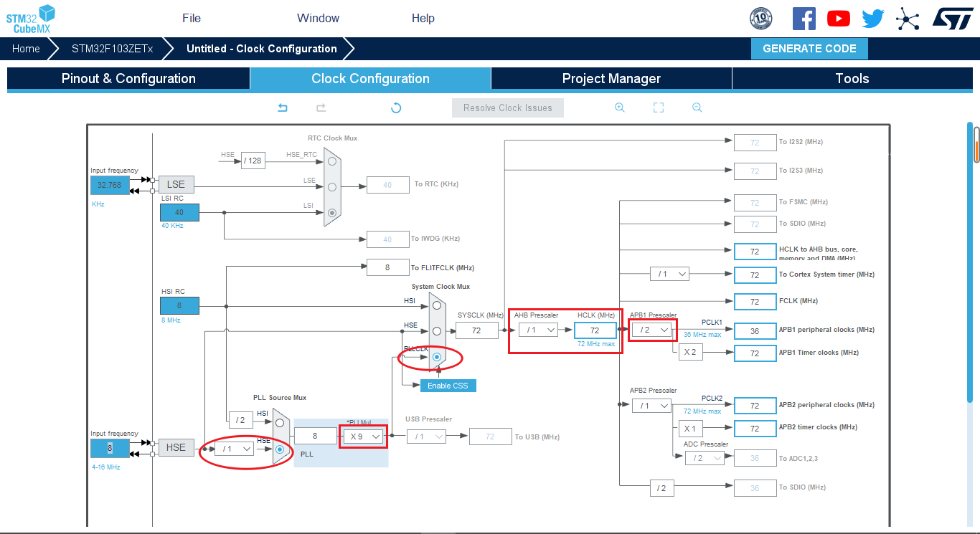Click the reset clock configuration icon

click(x=396, y=108)
